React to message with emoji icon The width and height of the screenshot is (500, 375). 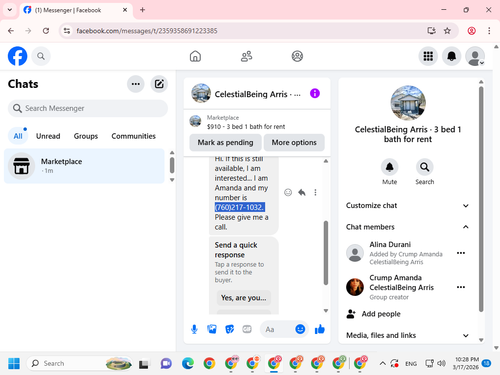tap(288, 192)
